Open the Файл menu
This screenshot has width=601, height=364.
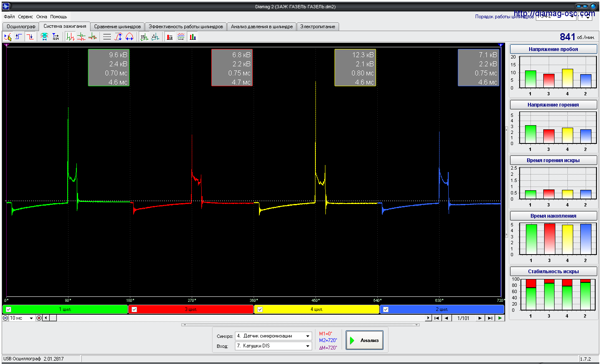(9, 17)
